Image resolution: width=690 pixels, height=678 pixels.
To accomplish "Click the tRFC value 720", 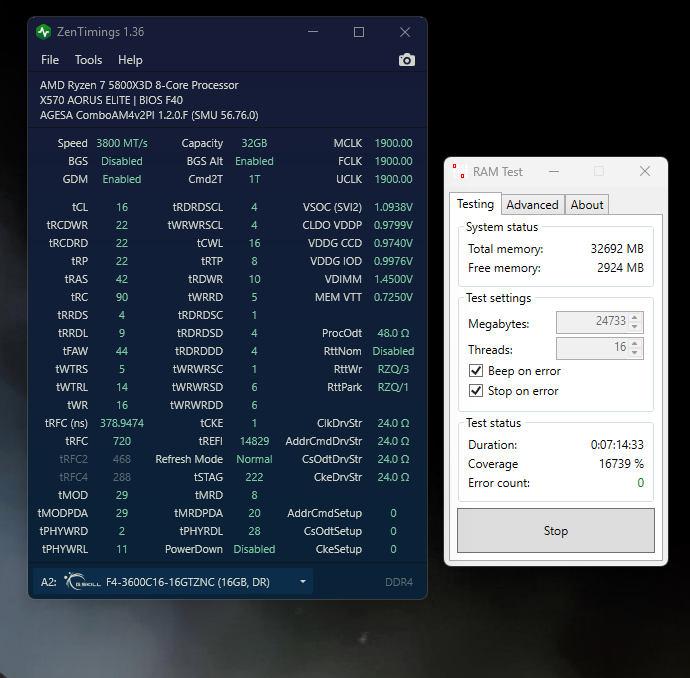I will click(x=122, y=441).
